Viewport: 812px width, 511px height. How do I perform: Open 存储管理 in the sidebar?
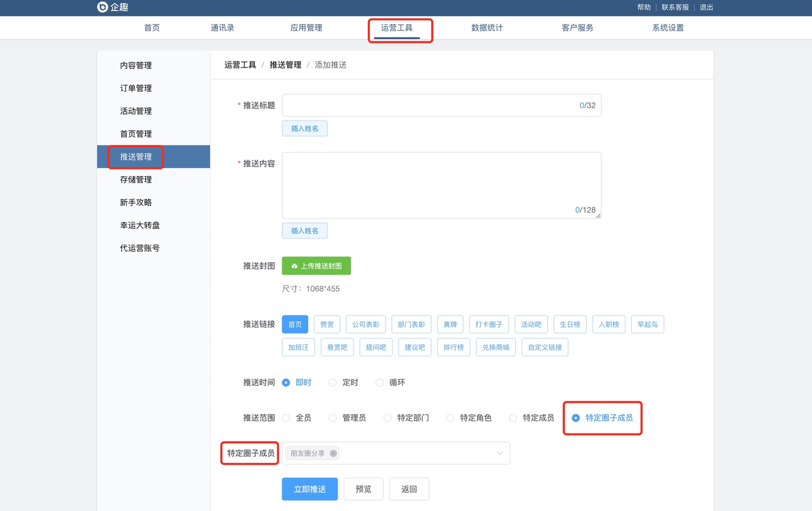154,180
